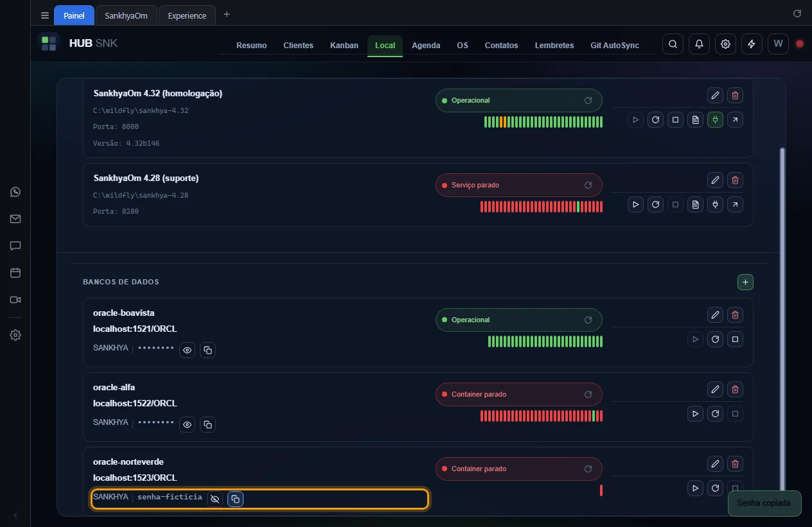Screen dimensions: 812x527
Task: Open logs document icon for SankhyaOm 4.32
Action: click(x=695, y=119)
